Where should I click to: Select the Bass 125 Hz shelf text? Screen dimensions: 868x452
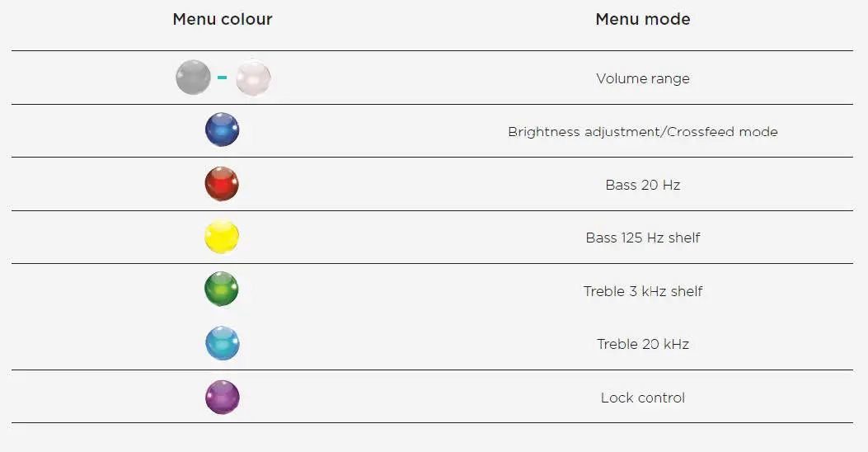pyautogui.click(x=643, y=238)
